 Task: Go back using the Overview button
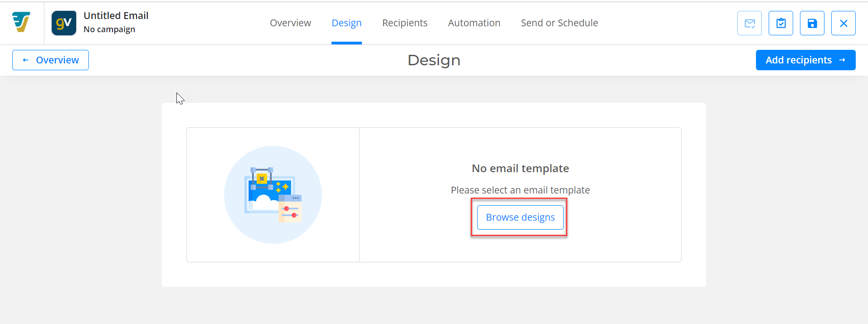tap(50, 60)
